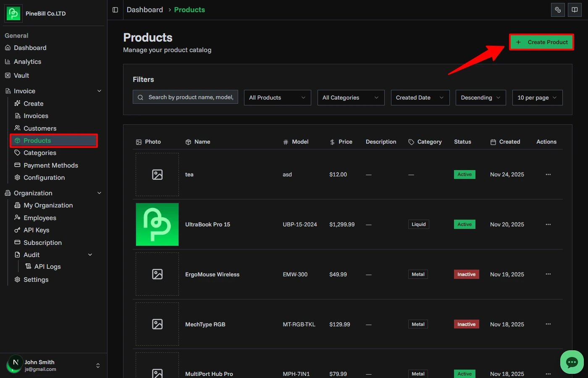Open Payment Methods from the sidebar
The image size is (588, 378).
coord(50,165)
